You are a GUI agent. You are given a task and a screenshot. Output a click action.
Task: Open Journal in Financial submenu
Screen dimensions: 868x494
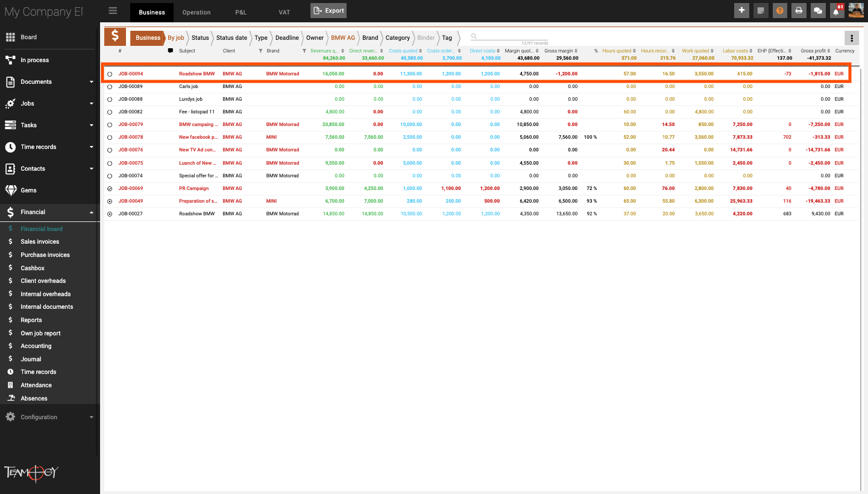click(31, 359)
